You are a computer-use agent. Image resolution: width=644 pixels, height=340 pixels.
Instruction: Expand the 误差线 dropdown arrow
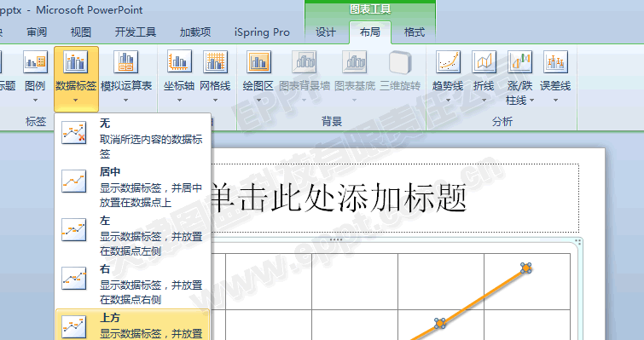[555, 100]
